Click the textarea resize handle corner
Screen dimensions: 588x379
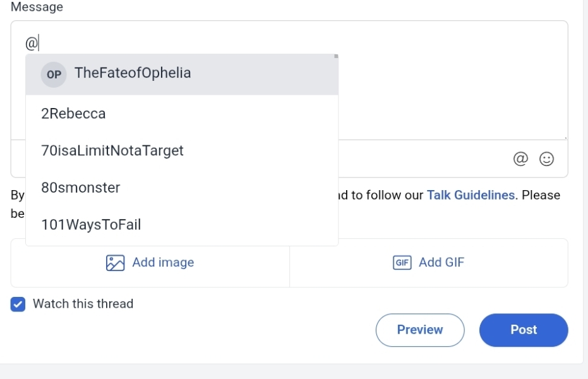pyautogui.click(x=565, y=136)
